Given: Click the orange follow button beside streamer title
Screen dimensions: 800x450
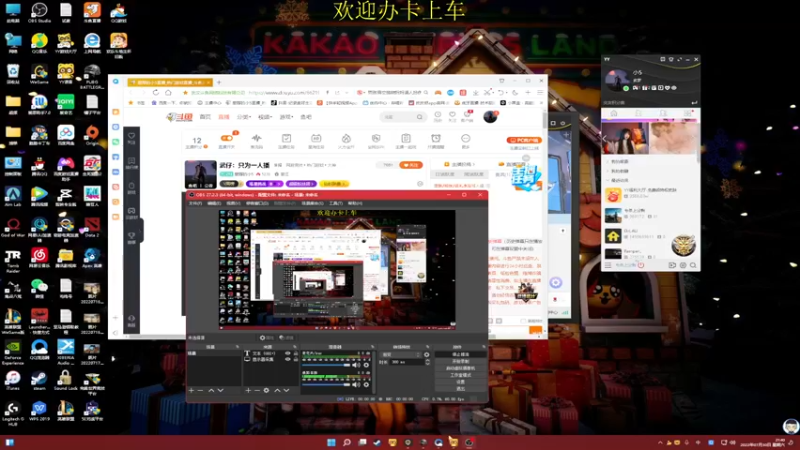Looking at the screenshot, I should click(411, 165).
